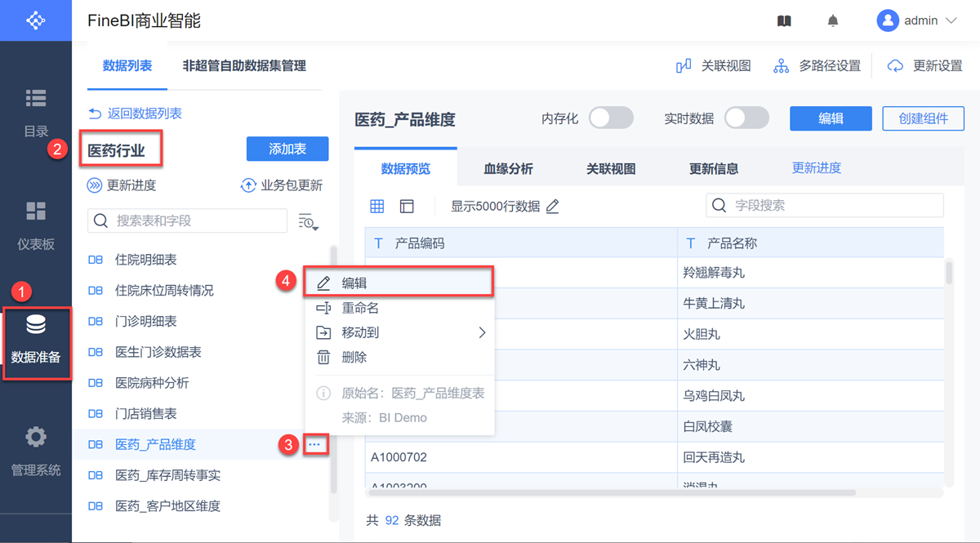Expand the 移动到 submenu arrow
The image size is (980, 543).
click(482, 333)
